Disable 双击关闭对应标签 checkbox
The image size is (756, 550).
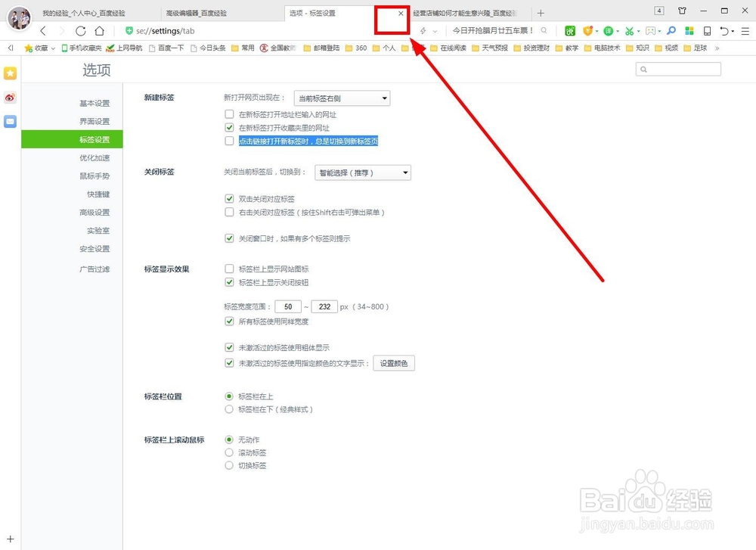[x=229, y=197]
